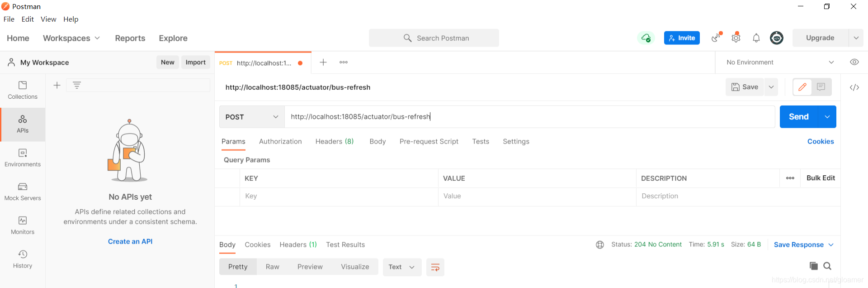Click the cloud sync status icon
Screen dimensions: 868x288
pos(646,38)
